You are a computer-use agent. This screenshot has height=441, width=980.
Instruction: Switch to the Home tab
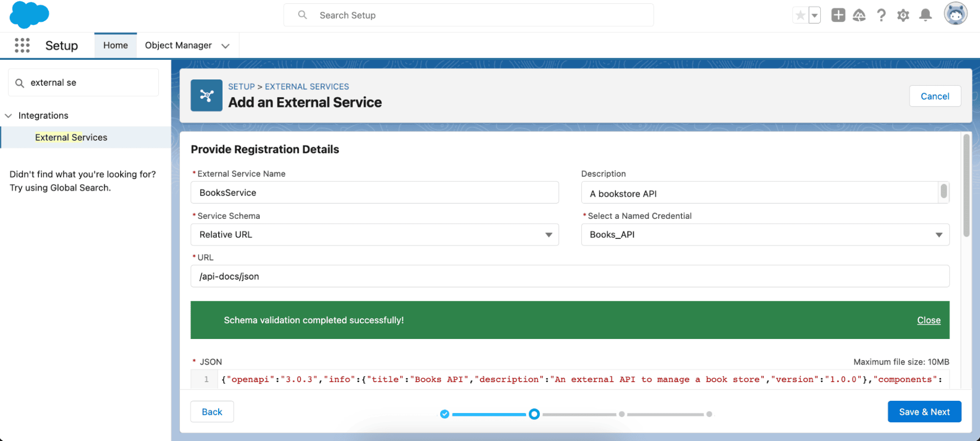click(x=116, y=45)
